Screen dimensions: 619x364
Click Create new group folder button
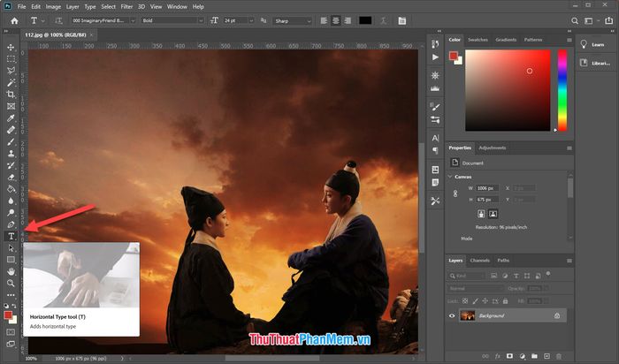pyautogui.click(x=534, y=356)
